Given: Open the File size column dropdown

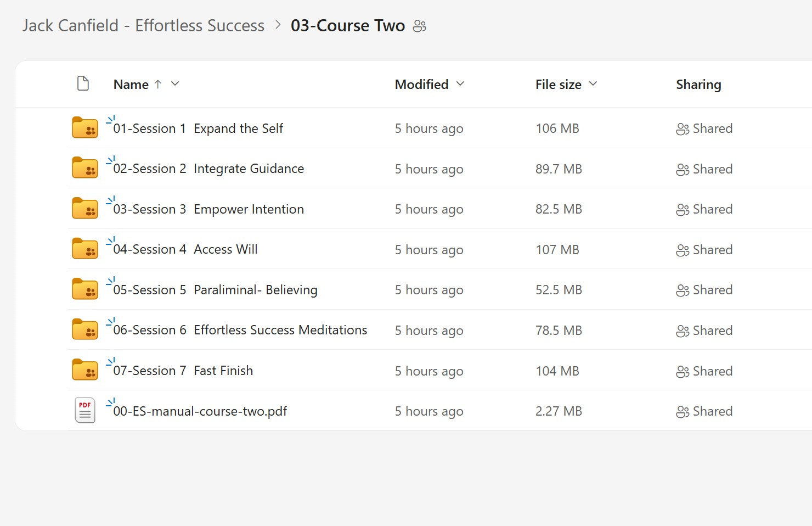Looking at the screenshot, I should click(x=593, y=84).
